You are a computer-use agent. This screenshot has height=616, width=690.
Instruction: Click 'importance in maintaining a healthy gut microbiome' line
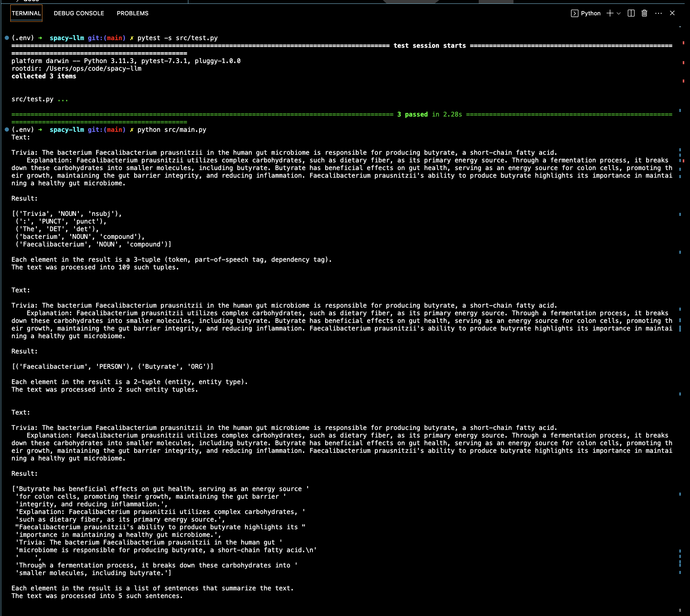click(x=118, y=535)
